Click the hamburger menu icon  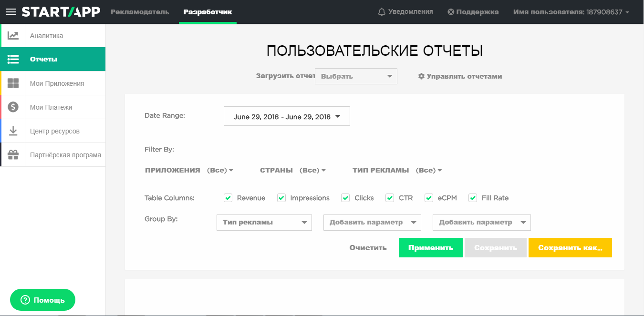tap(10, 11)
